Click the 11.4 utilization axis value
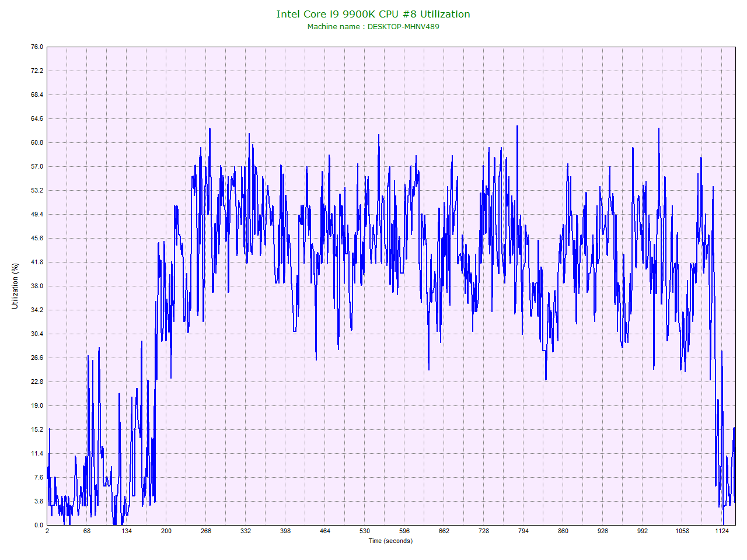This screenshot has height=560, width=747. tap(37, 453)
